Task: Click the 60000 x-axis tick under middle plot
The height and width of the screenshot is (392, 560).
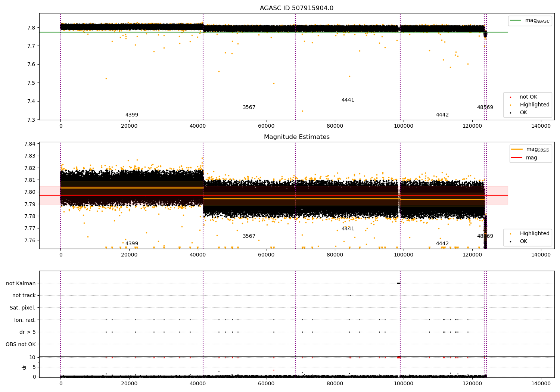Action: point(267,255)
